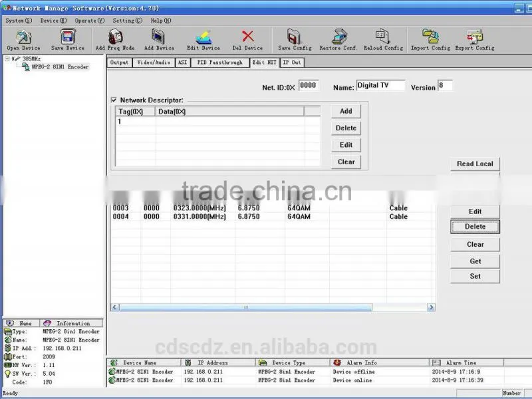Viewport: 532px width, 399px height.
Task: Click the Alarm Time column header
Action: pos(467,362)
